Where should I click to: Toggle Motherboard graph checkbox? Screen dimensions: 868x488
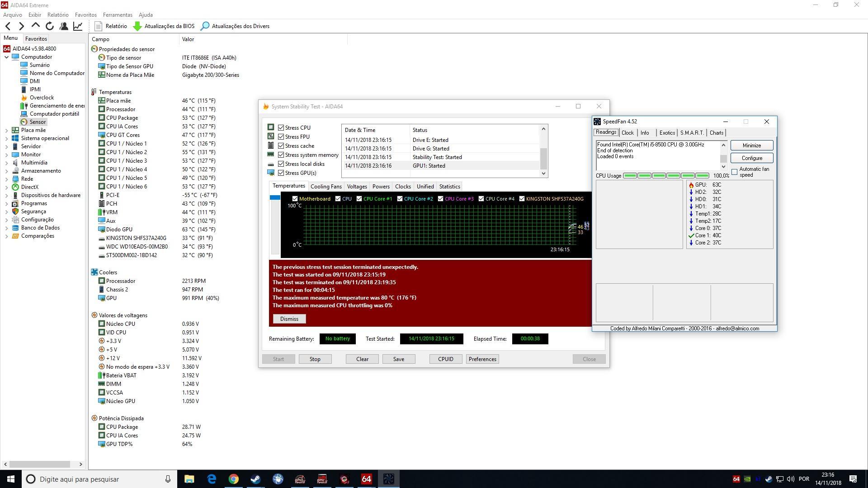(x=295, y=199)
